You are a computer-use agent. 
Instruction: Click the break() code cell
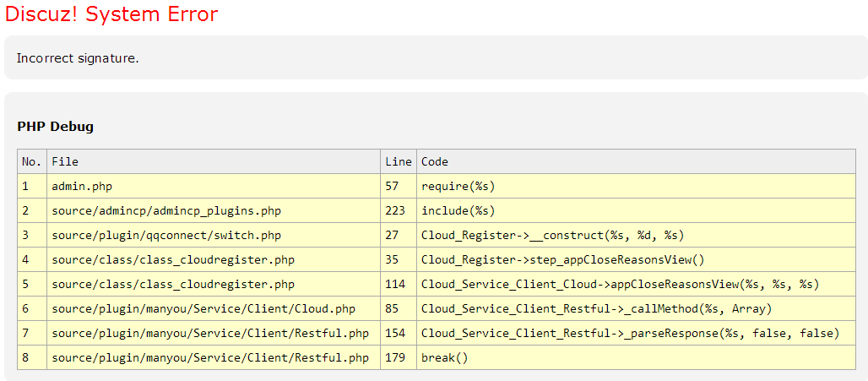[444, 357]
